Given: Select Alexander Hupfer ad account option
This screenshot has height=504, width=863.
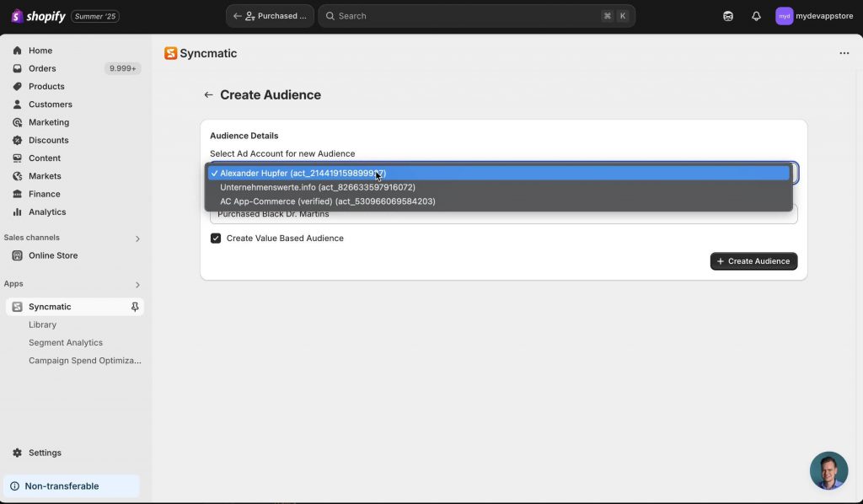Looking at the screenshot, I should click(x=499, y=173).
